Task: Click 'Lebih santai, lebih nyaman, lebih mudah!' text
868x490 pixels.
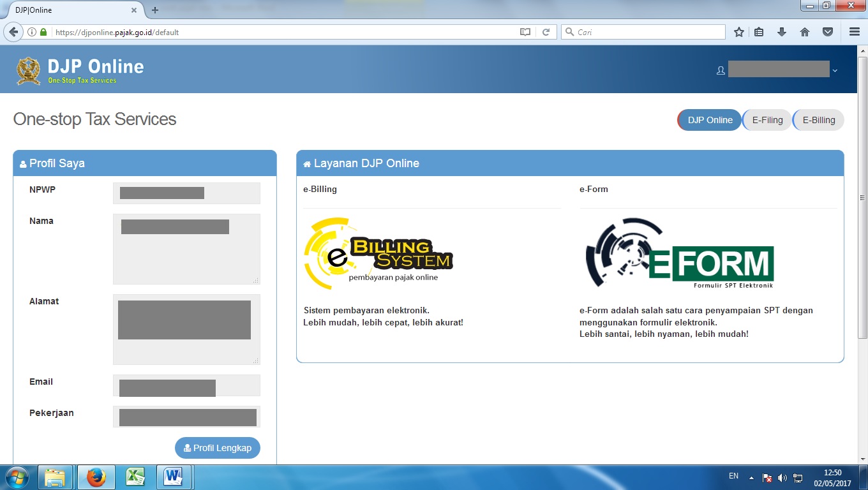Action: point(664,334)
